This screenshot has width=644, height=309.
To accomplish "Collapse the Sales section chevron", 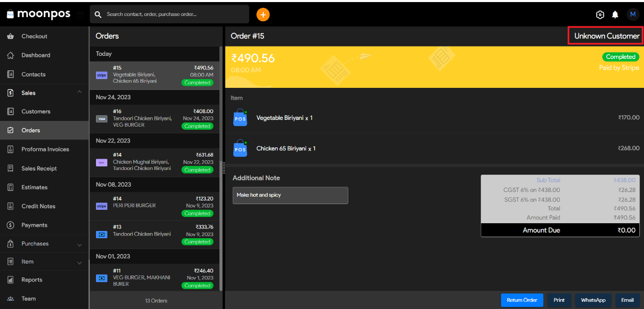I will point(79,92).
